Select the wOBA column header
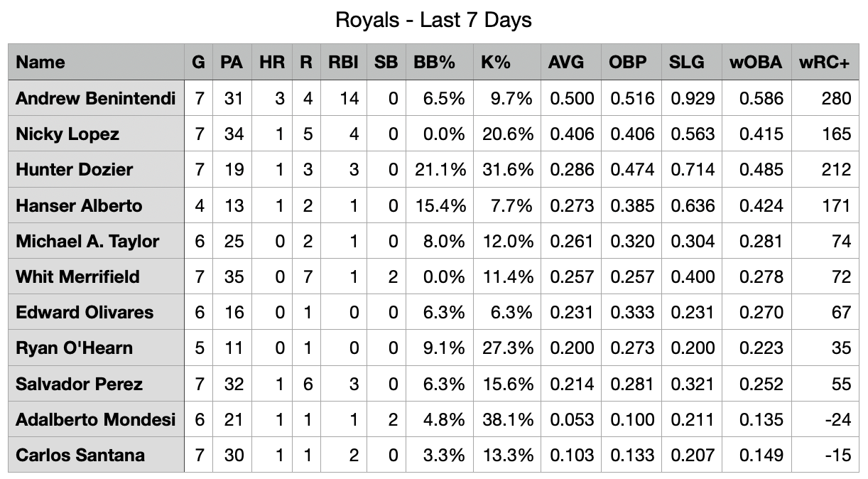Screen dimensions: 868x479 755,63
